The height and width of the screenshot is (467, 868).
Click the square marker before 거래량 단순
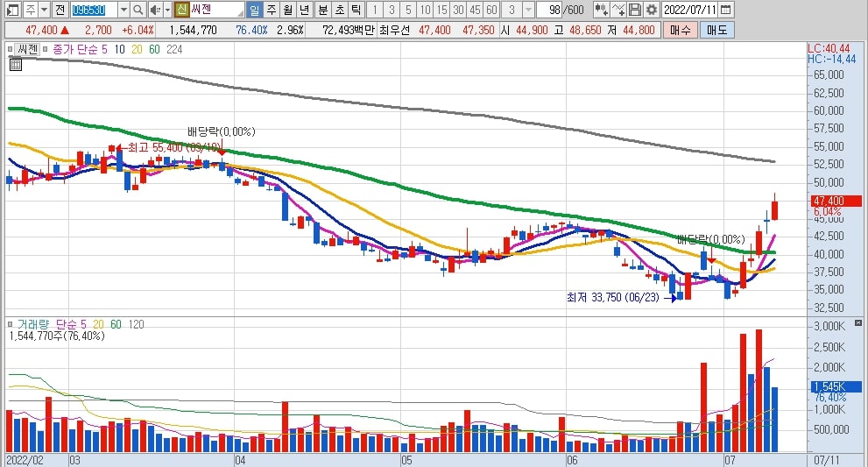point(10,324)
